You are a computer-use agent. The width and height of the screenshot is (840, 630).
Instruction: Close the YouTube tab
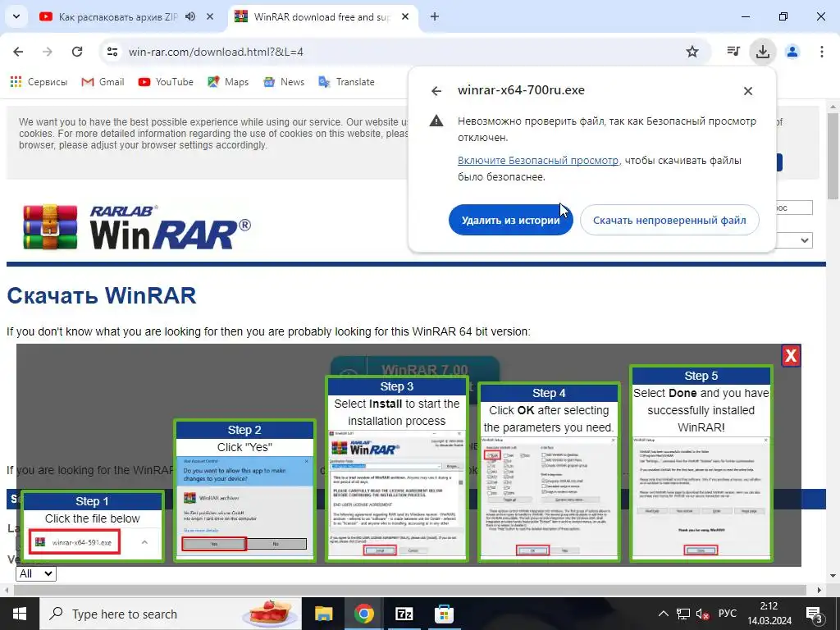(210, 16)
